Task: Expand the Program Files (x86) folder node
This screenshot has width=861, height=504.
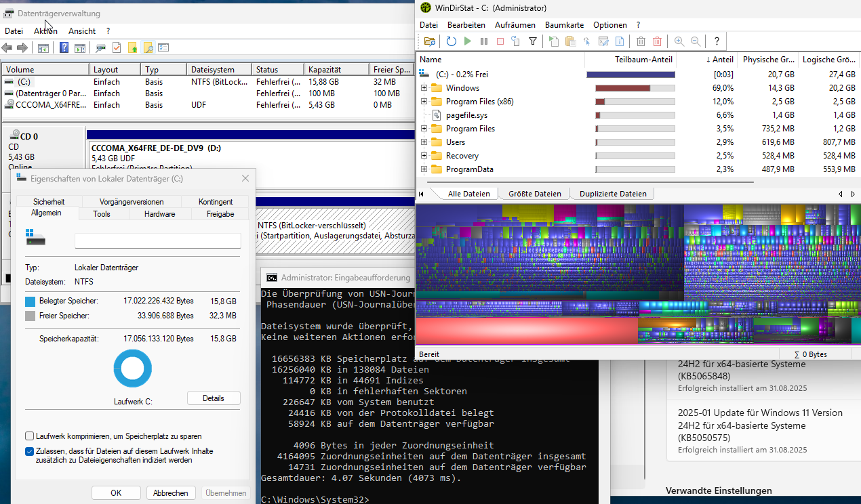Action: 424,102
